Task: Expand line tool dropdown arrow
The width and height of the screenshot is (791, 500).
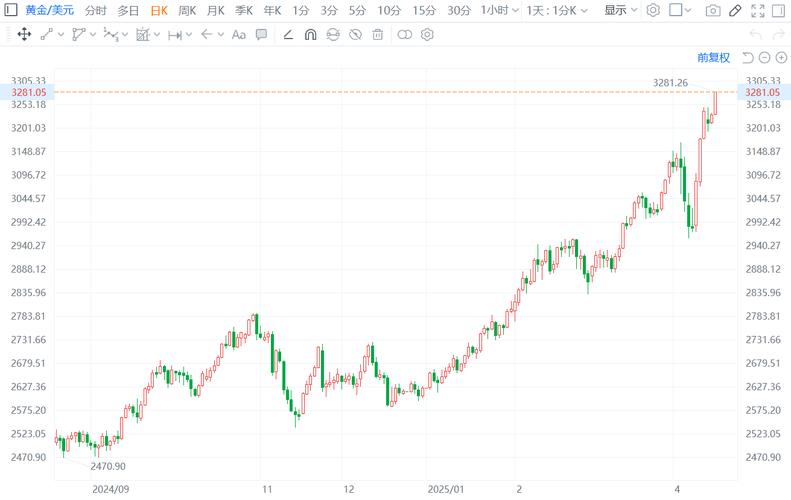Action: pyautogui.click(x=61, y=35)
